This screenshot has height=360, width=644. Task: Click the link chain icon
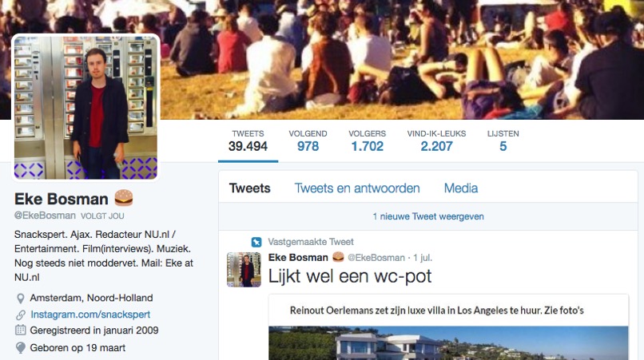tap(20, 315)
